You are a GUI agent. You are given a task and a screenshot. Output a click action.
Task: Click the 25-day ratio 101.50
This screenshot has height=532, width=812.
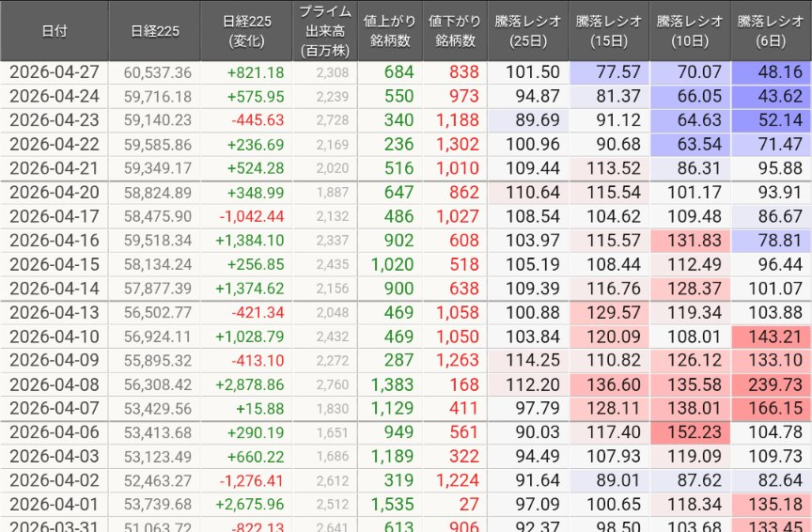point(533,72)
